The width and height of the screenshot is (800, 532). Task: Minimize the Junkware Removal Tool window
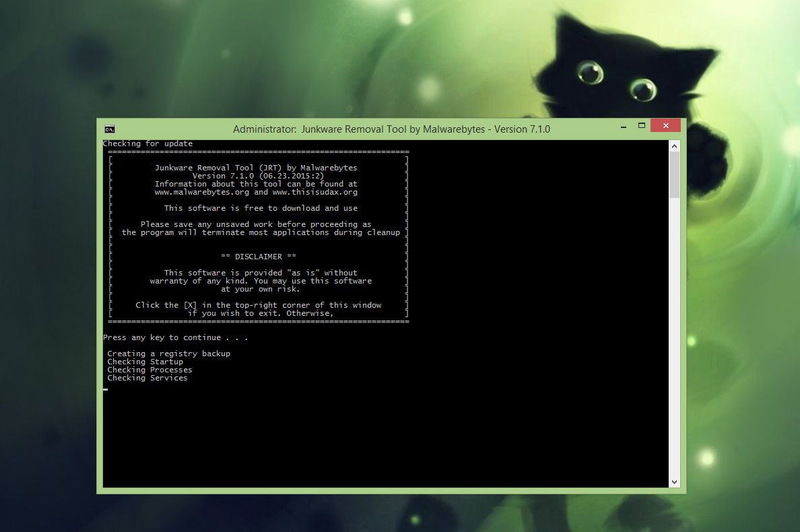pos(623,126)
